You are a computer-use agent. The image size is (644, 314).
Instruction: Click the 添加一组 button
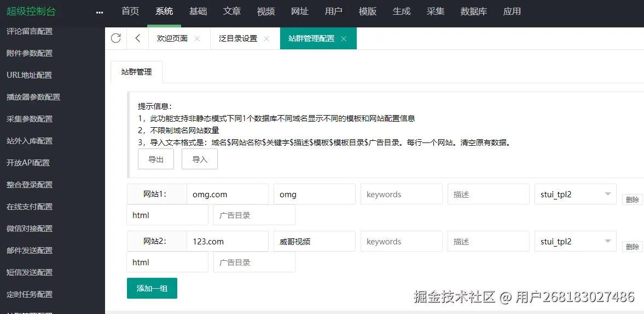(152, 288)
